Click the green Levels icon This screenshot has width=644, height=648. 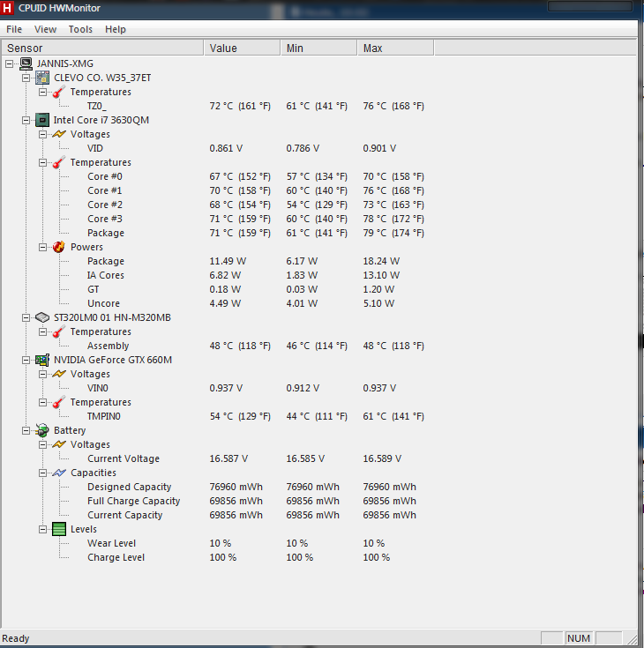(59, 529)
